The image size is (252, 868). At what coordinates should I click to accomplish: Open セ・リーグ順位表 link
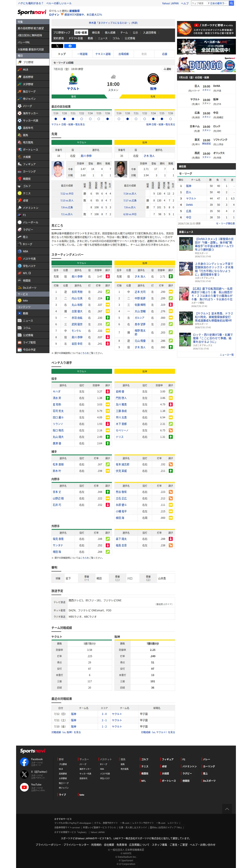pyautogui.click(x=225, y=223)
